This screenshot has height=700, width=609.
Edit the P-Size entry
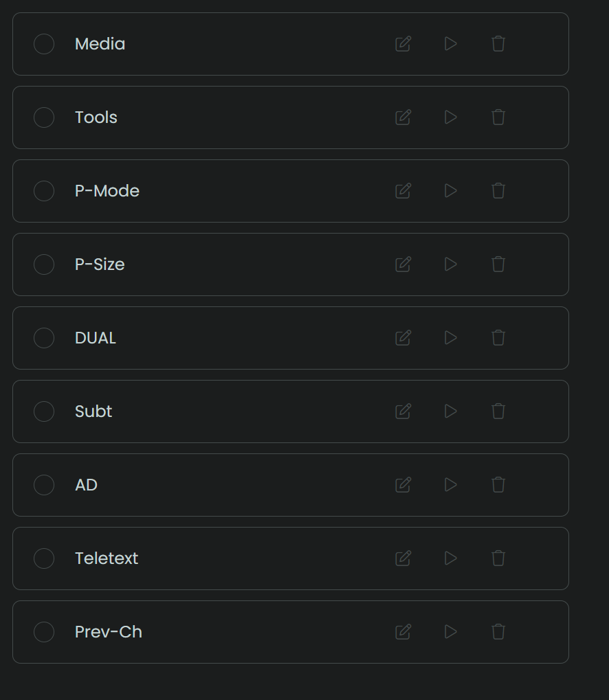tap(403, 264)
